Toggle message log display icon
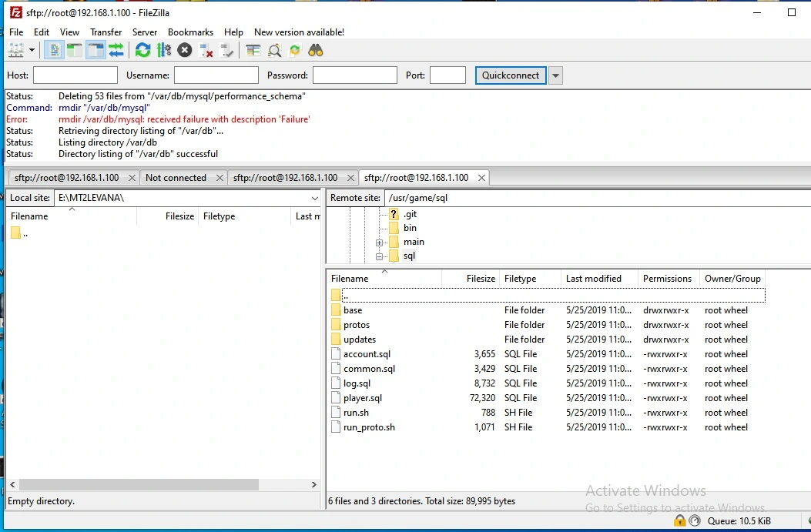This screenshot has width=811, height=532. click(55, 51)
